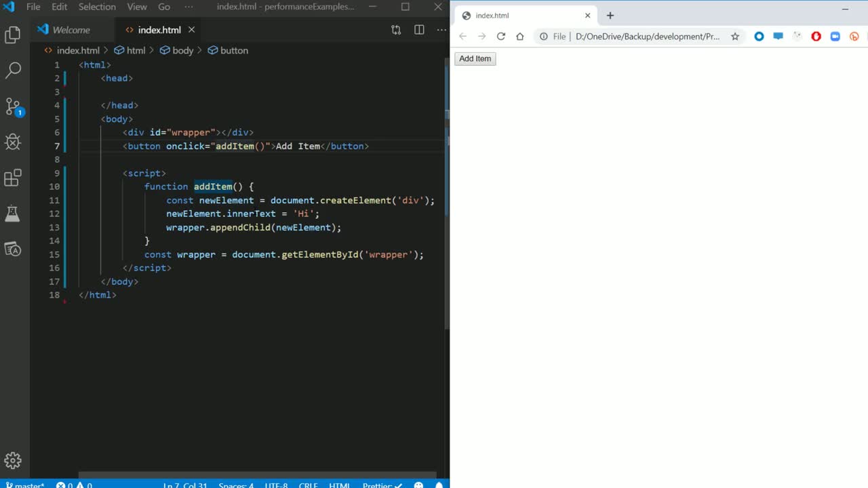
Task: Open the Run and Debug view
Action: (x=13, y=142)
